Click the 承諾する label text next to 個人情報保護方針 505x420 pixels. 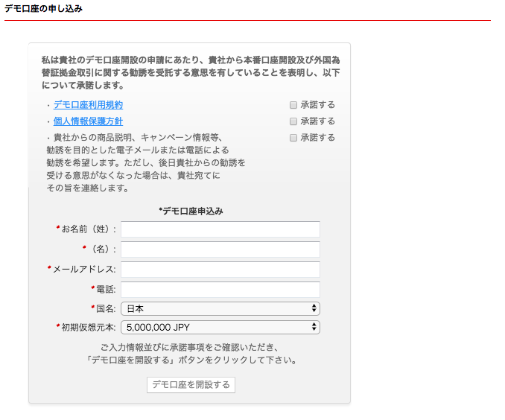tap(317, 121)
